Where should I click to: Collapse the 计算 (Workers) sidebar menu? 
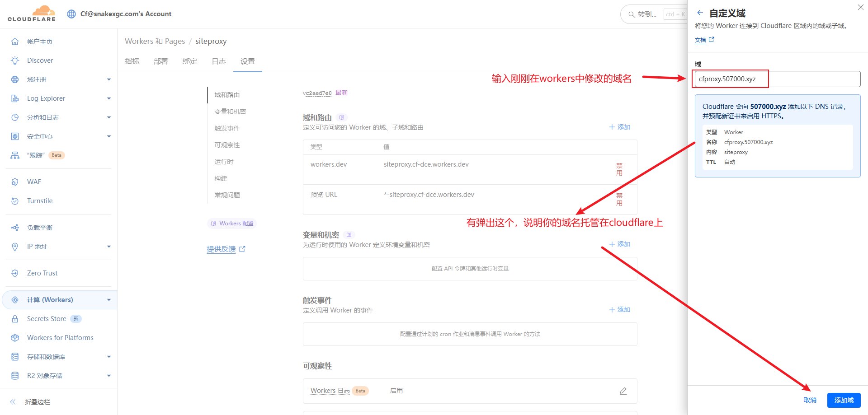click(108, 300)
